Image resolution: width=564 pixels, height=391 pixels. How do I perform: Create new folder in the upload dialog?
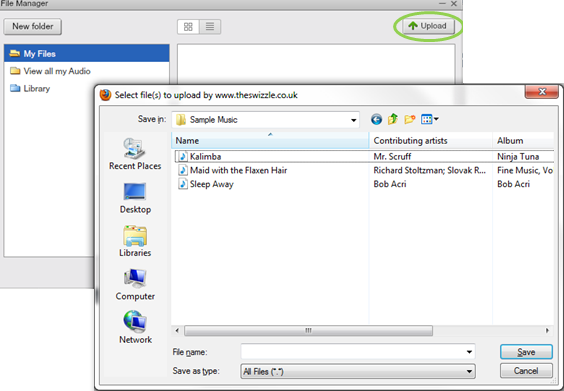pyautogui.click(x=410, y=119)
